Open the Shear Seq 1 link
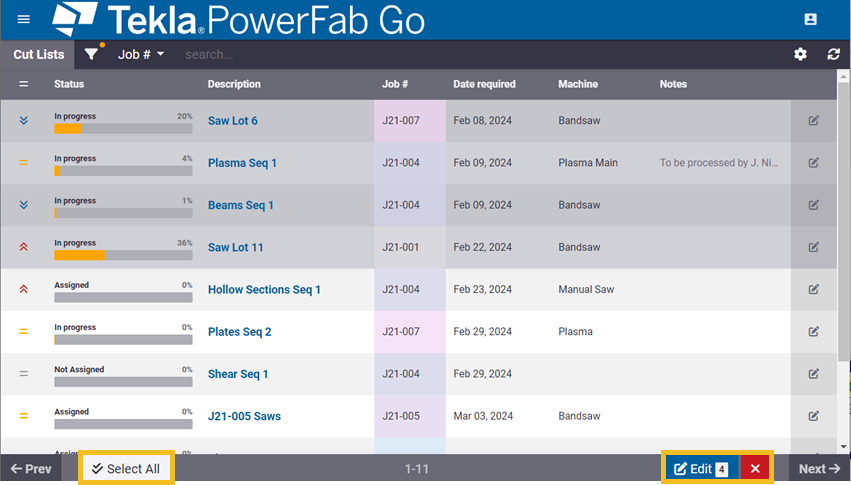The height and width of the screenshot is (485, 851). (x=238, y=374)
